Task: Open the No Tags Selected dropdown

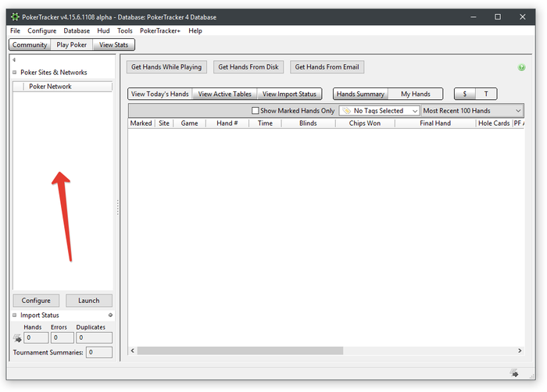Action: coord(379,111)
